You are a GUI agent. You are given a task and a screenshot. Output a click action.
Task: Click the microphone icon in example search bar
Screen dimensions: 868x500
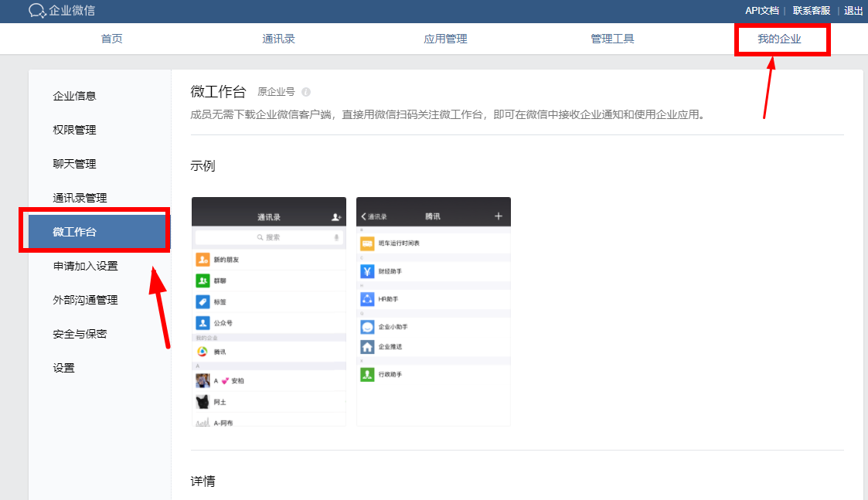pos(336,237)
